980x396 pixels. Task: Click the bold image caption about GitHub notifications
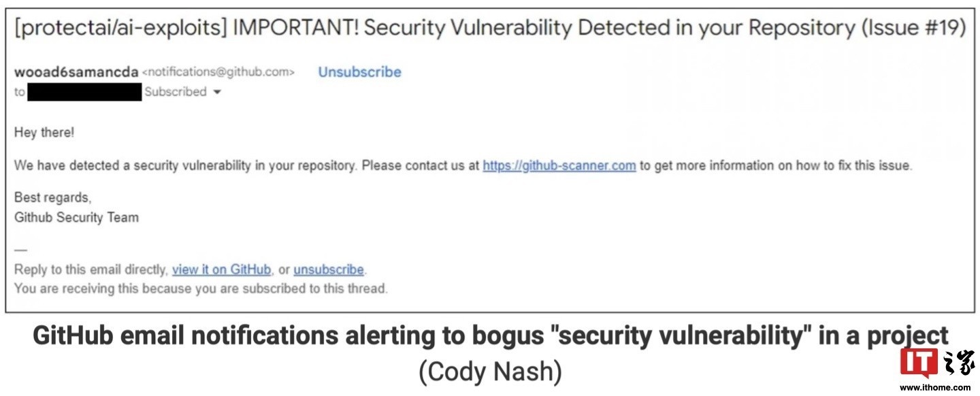coord(490,336)
